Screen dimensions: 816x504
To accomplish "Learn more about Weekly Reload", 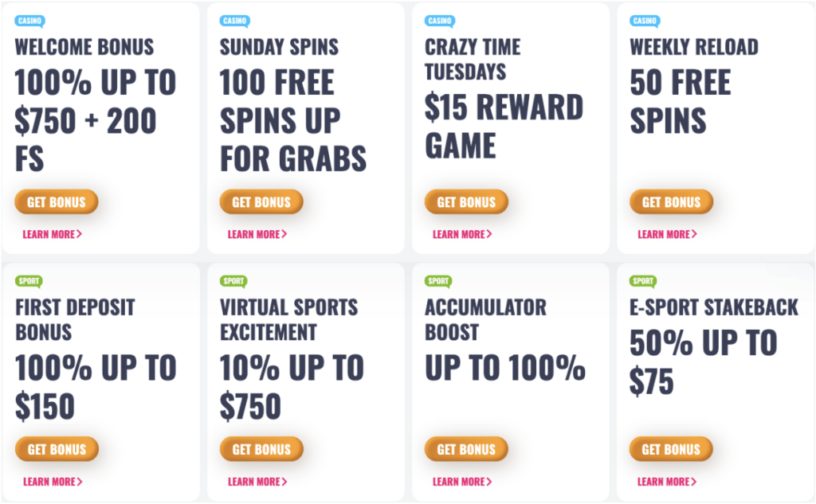I will (667, 235).
